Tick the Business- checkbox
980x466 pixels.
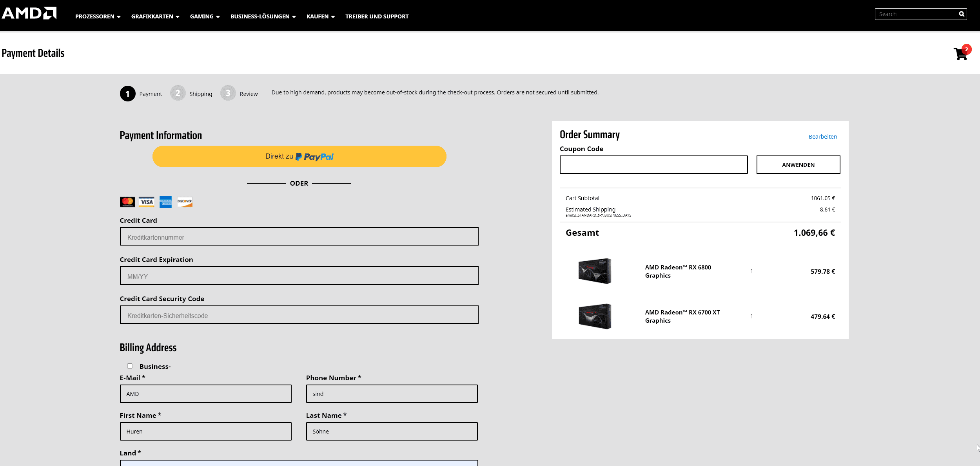tap(130, 366)
